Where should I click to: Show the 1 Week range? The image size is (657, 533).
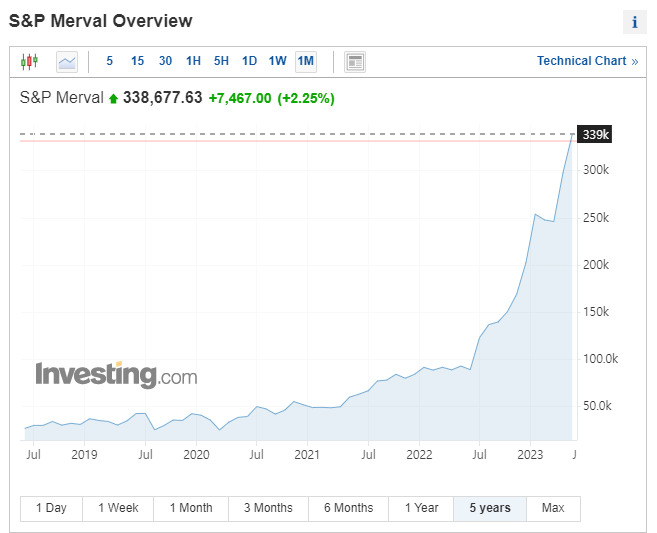[118, 508]
